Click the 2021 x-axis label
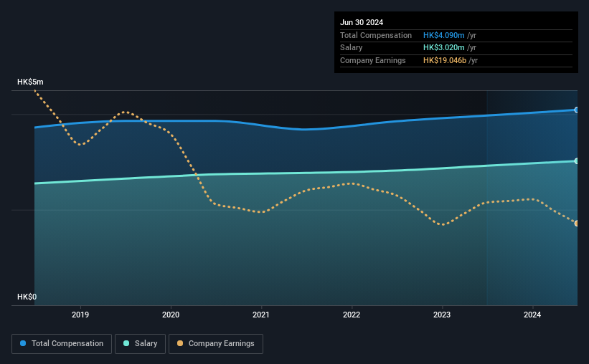Viewport: 589px width, 364px height. click(x=261, y=315)
